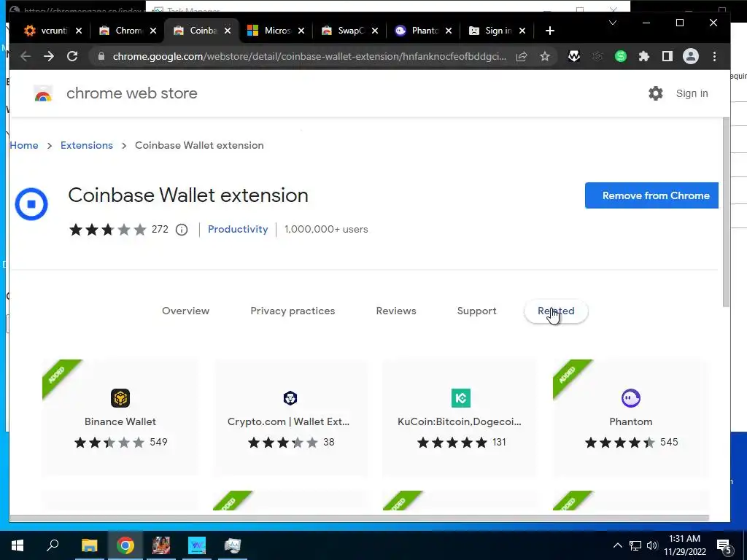Open the Reviews tab
The image size is (747, 560).
[x=396, y=311]
